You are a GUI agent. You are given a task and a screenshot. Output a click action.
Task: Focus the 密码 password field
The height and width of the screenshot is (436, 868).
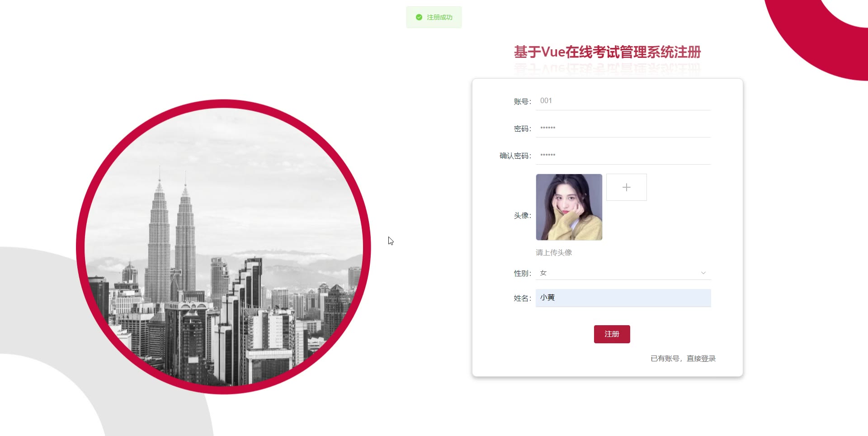623,128
